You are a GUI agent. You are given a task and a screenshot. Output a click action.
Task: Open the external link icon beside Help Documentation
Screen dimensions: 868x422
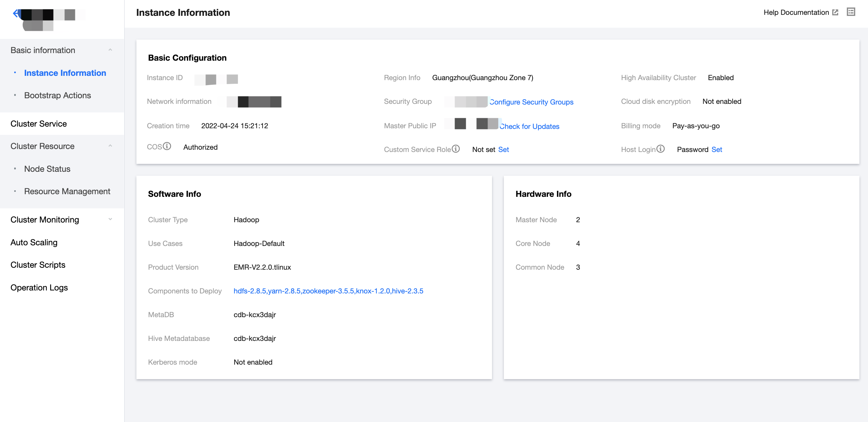[835, 13]
